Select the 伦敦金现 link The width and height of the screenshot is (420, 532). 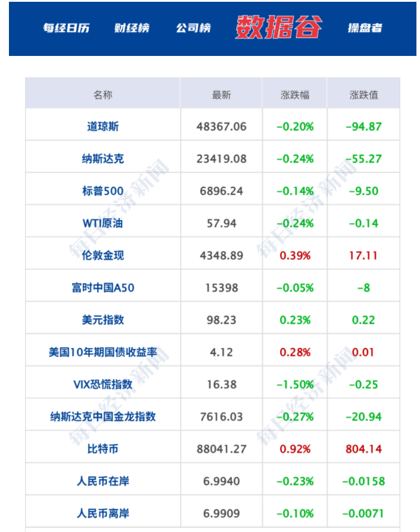click(102, 255)
